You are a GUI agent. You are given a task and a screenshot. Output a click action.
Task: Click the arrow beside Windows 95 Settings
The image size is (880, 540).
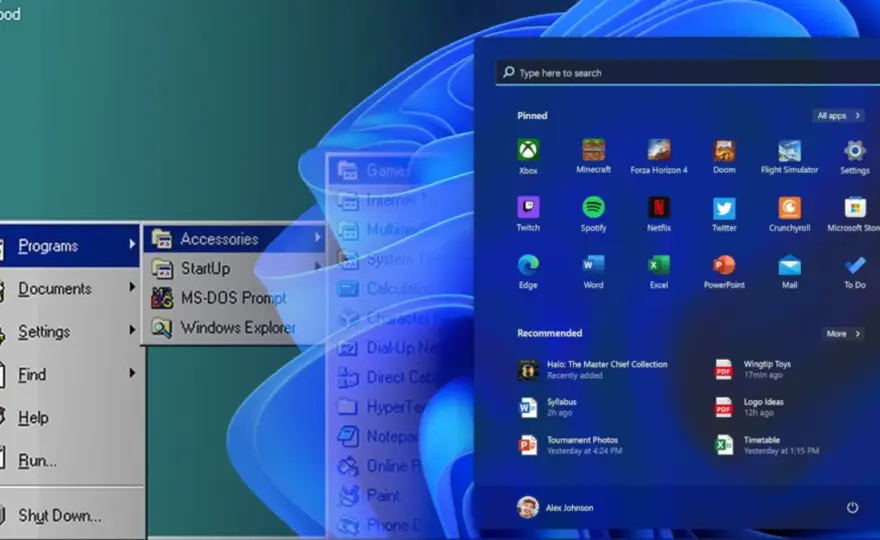click(132, 330)
